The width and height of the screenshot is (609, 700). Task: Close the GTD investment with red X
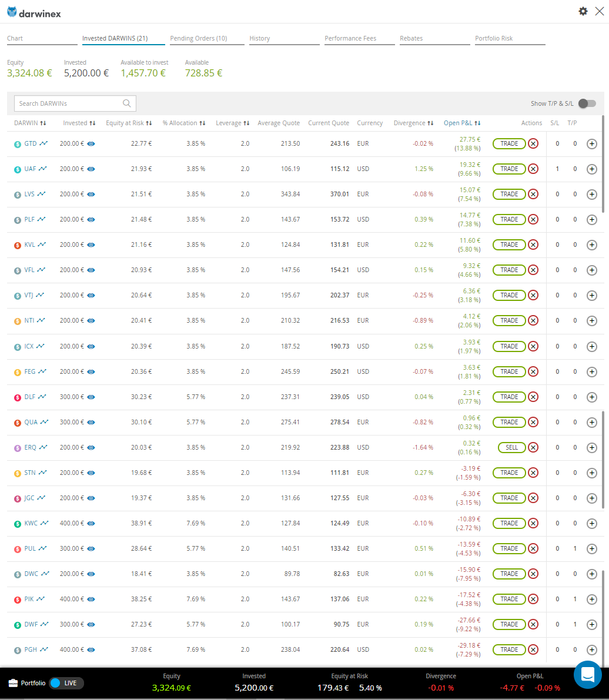[533, 144]
